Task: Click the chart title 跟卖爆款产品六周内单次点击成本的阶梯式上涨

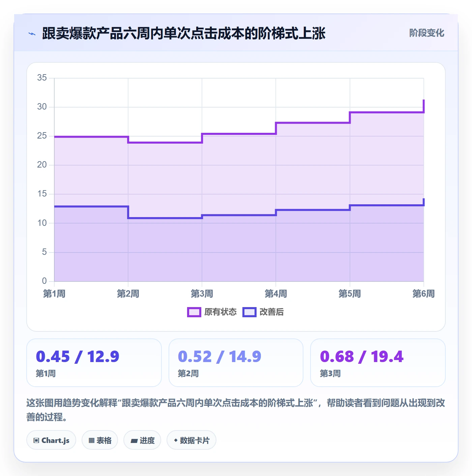Action: (184, 33)
